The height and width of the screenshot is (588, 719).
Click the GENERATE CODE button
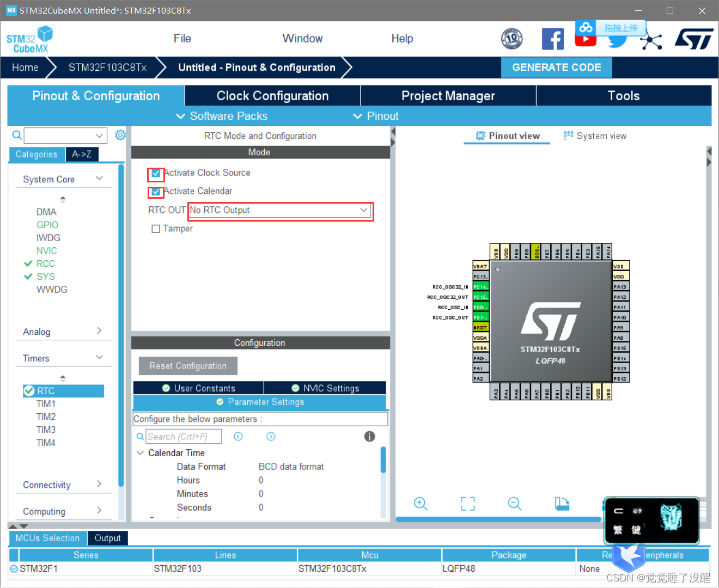(557, 68)
